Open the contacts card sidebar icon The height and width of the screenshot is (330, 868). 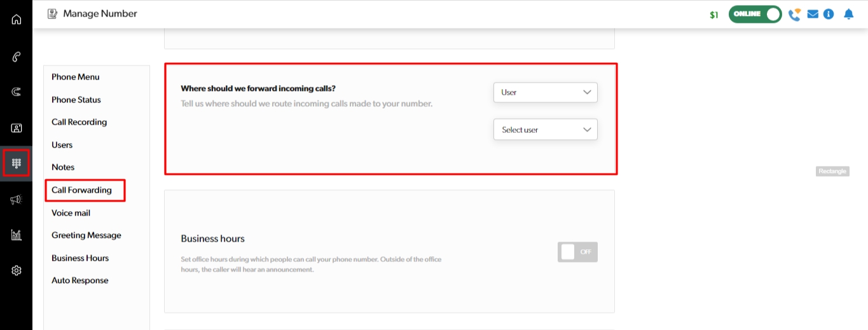coord(17,128)
